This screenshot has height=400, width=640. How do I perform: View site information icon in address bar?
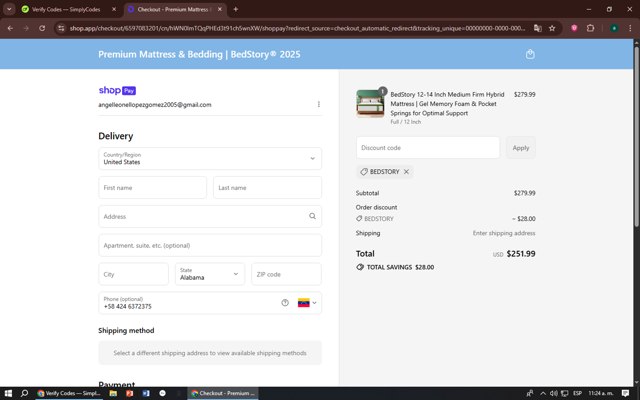click(61, 28)
